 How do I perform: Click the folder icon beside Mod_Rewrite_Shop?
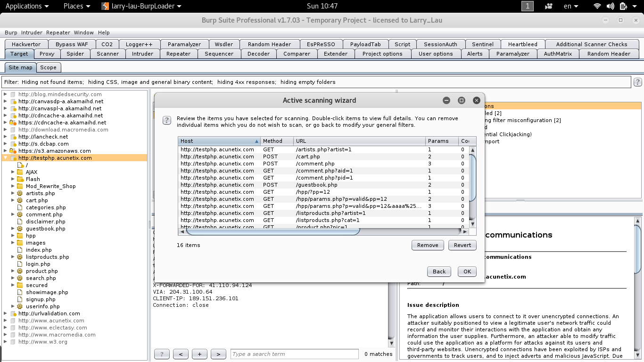20,186
